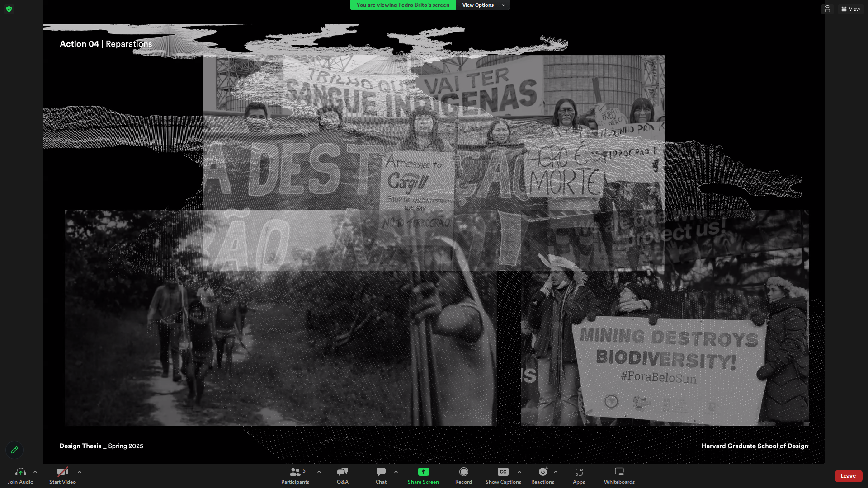Join Audio with the headphone icon

[20, 476]
